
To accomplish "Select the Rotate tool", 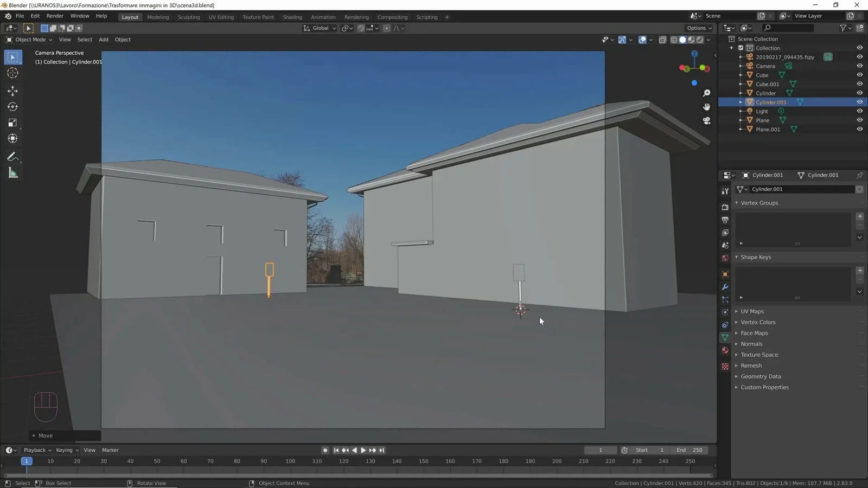I will pyautogui.click(x=12, y=107).
